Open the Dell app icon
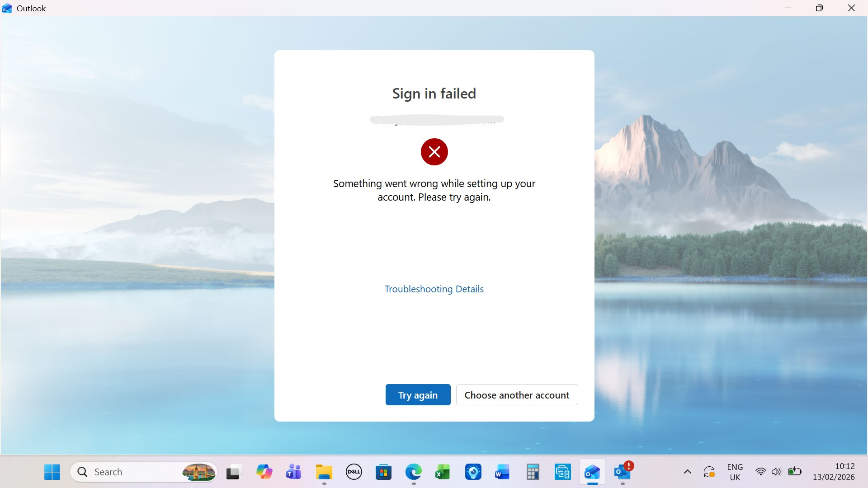This screenshot has width=868, height=488. point(354,472)
